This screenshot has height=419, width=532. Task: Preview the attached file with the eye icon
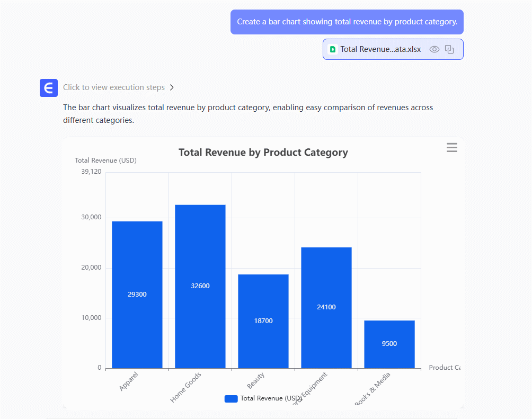pyautogui.click(x=435, y=49)
